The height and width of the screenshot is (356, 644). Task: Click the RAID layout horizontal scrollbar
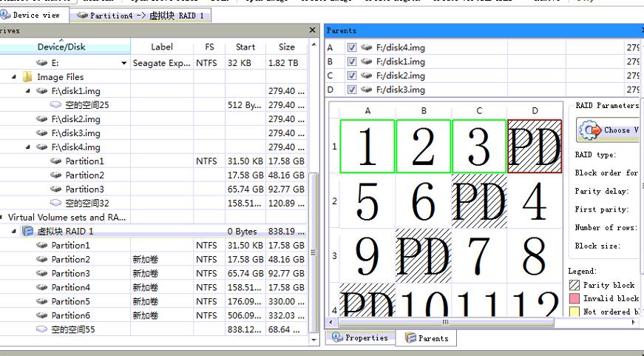click(444, 323)
